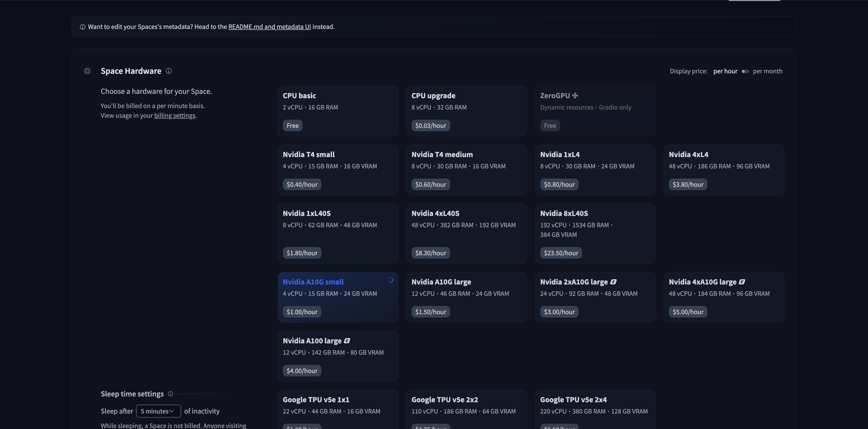Click the $3.00/hour price badge
This screenshot has height=429, width=868.
pos(559,312)
